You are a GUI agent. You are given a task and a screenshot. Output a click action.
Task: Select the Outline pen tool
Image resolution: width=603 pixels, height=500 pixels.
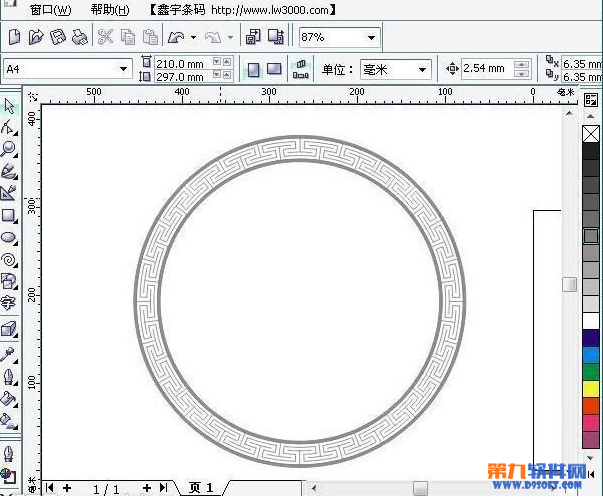[9, 377]
